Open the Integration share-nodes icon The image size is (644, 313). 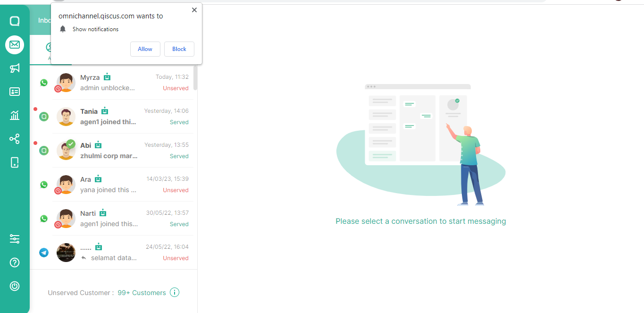[15, 139]
